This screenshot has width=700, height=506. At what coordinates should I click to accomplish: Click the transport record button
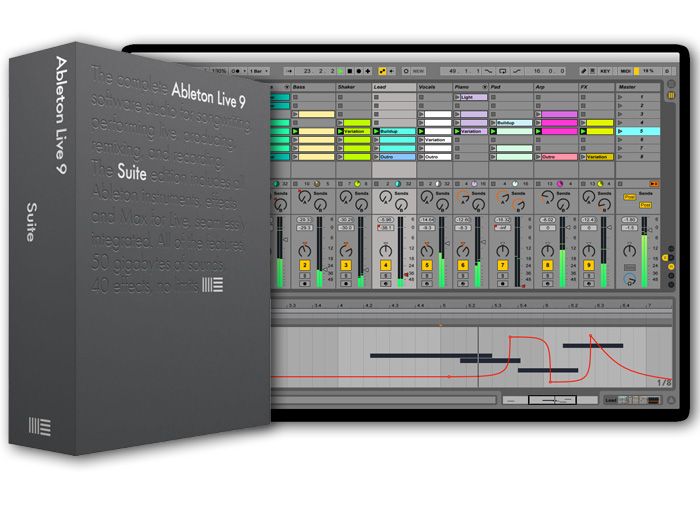click(x=357, y=71)
